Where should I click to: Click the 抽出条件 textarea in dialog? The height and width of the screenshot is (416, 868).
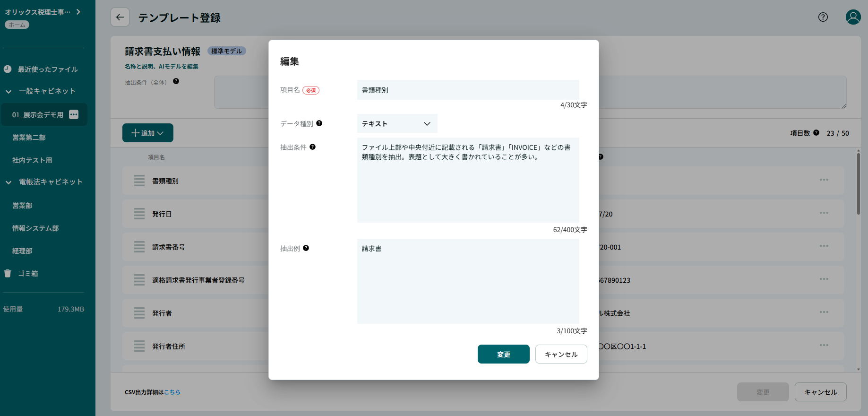click(x=468, y=180)
